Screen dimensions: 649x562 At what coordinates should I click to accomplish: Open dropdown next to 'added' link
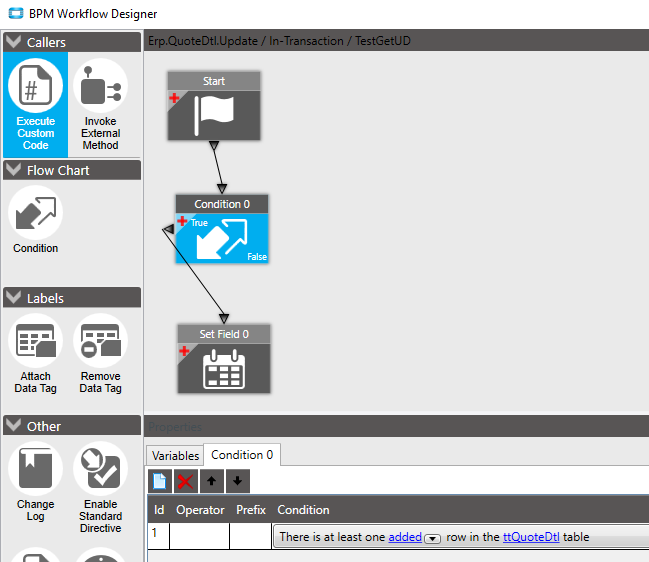click(x=432, y=538)
